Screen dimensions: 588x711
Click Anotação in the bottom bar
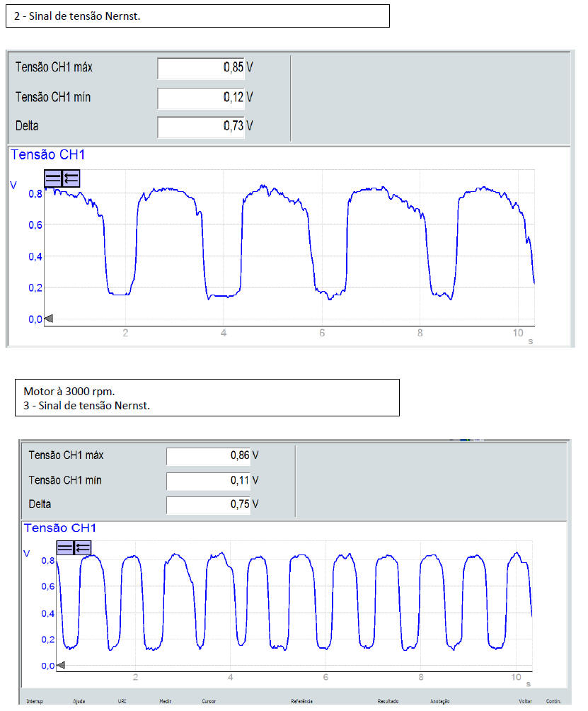[x=439, y=701]
